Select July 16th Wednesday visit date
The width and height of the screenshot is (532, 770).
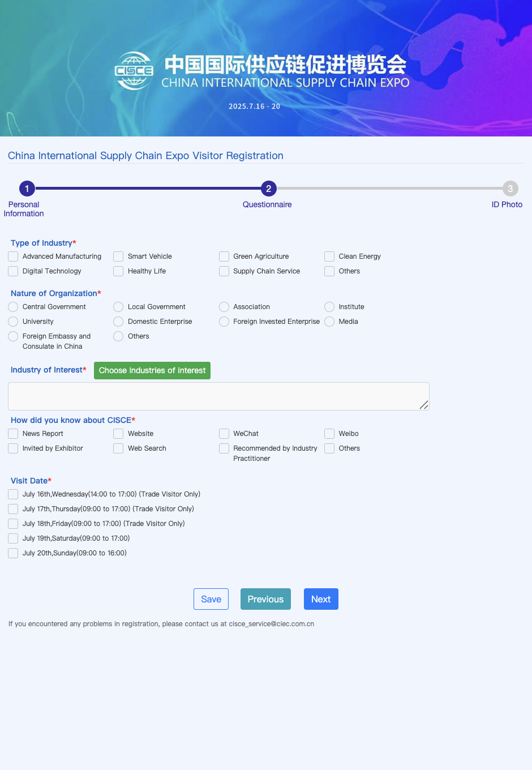click(x=13, y=494)
